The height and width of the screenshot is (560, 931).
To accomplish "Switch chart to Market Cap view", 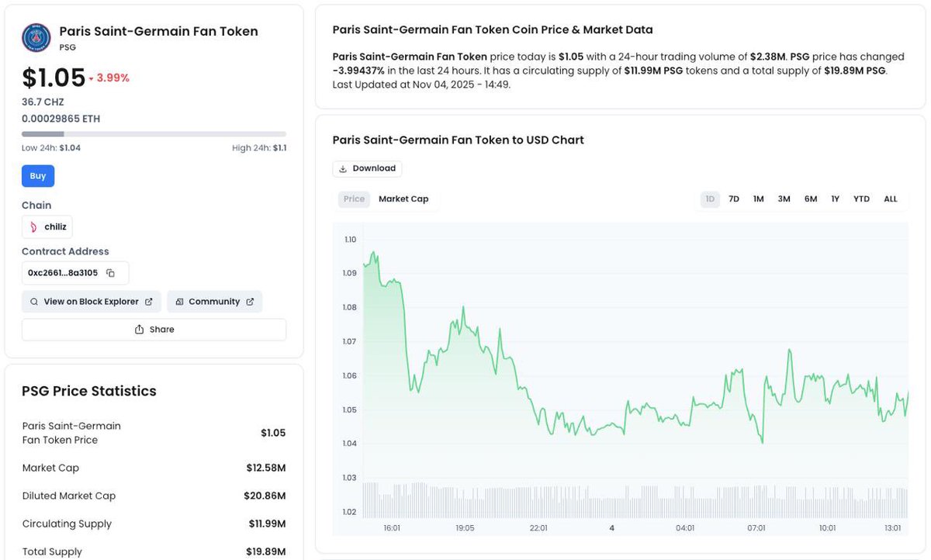I will [x=403, y=199].
